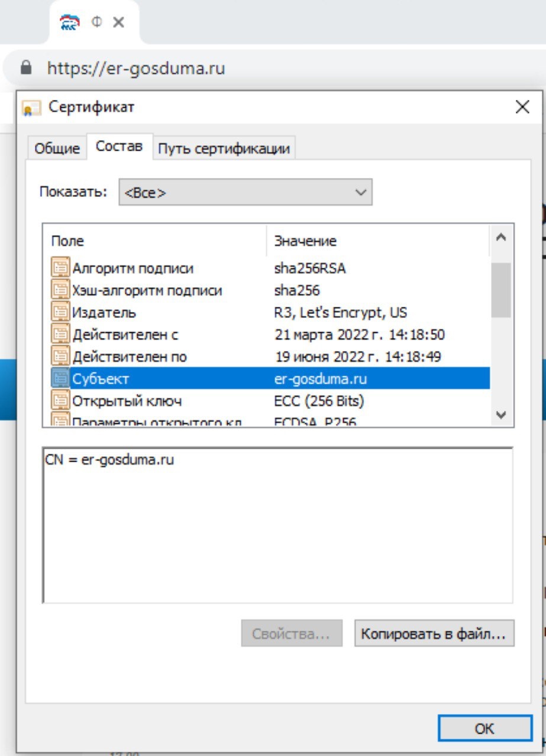This screenshot has height=756, width=546.
Task: Click the Копировать в файл... button
Action: 434,634
